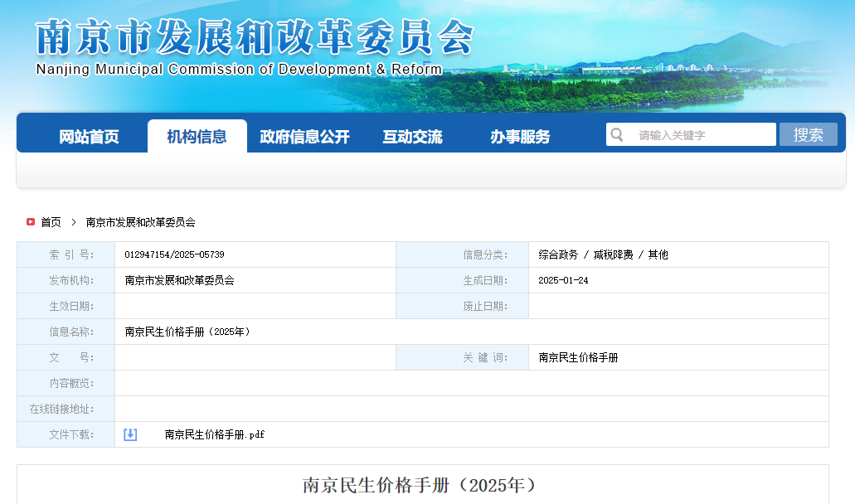
Task: Select the index number 012947154/2025-05739
Action: point(174,254)
